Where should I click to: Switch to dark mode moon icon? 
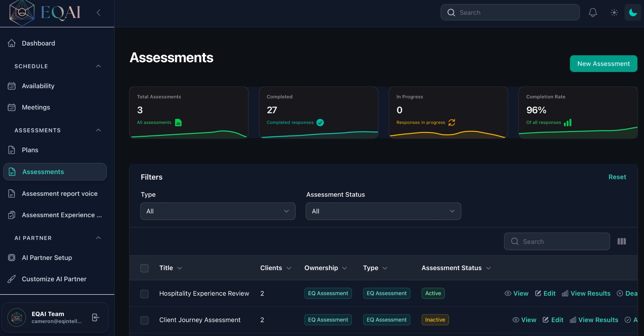pos(633,13)
